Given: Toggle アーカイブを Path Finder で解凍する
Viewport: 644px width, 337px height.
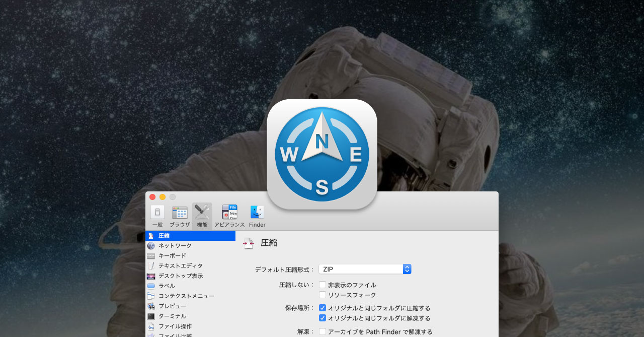Looking at the screenshot, I should tap(322, 331).
